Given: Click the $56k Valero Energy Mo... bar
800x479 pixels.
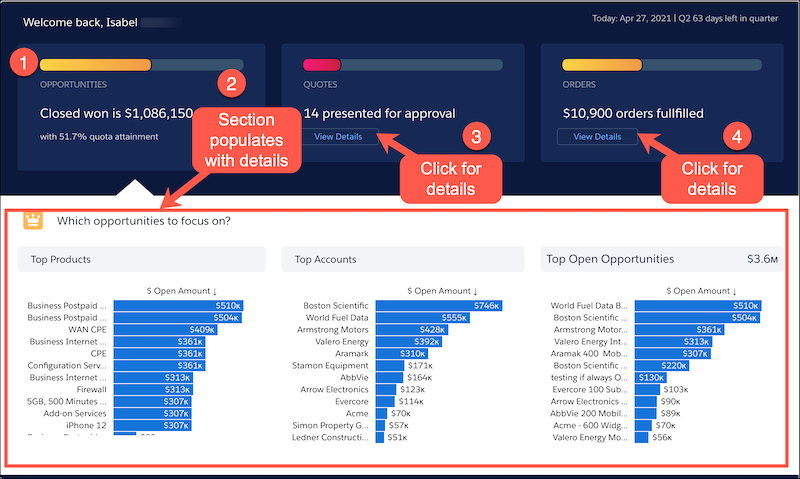Looking at the screenshot, I should (x=641, y=438).
